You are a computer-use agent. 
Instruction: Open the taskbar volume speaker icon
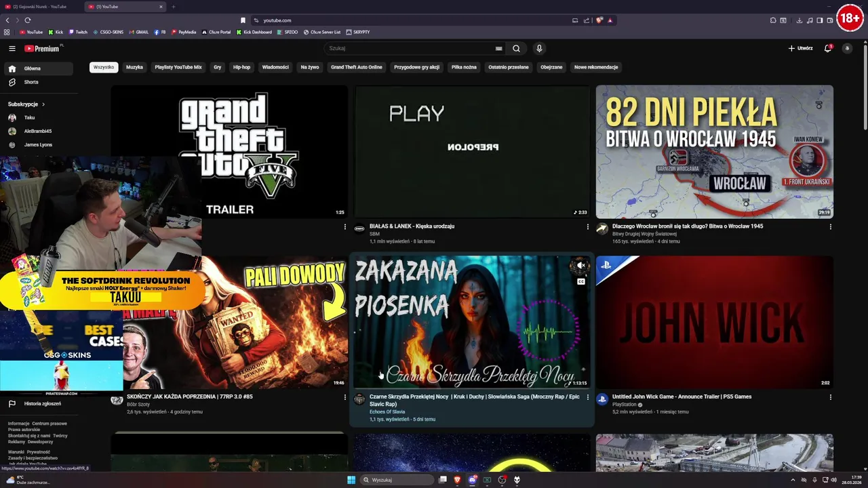pos(834,480)
